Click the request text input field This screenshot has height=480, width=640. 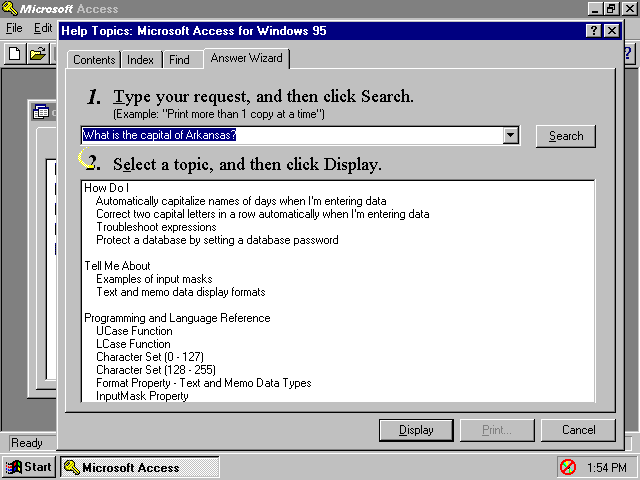pyautogui.click(x=292, y=135)
